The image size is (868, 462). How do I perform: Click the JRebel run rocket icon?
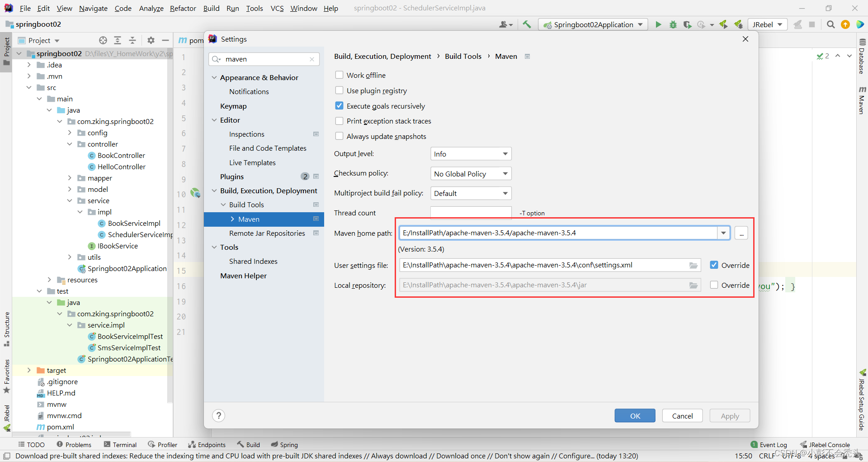724,24
